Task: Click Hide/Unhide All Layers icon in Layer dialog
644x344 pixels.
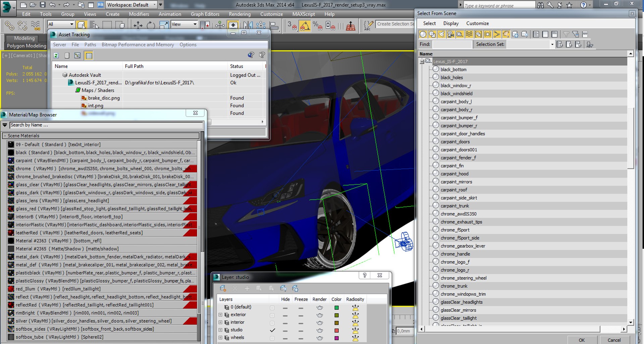Action: click(x=283, y=288)
